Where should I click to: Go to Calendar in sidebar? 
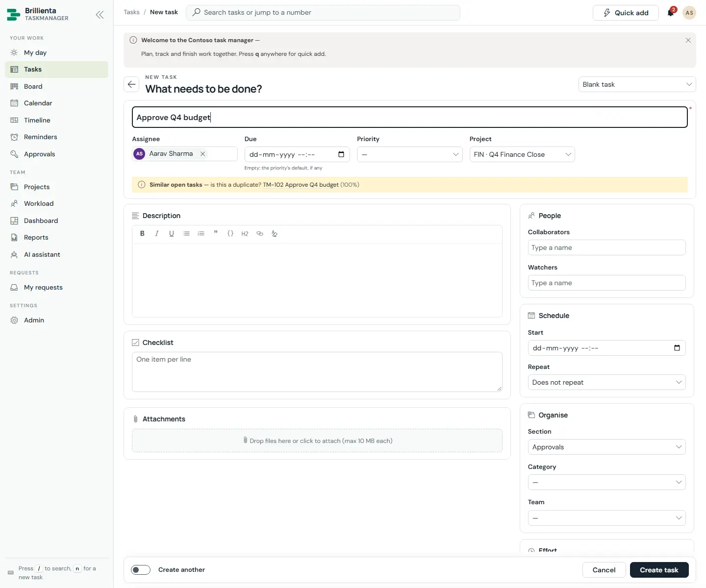pos(56,103)
